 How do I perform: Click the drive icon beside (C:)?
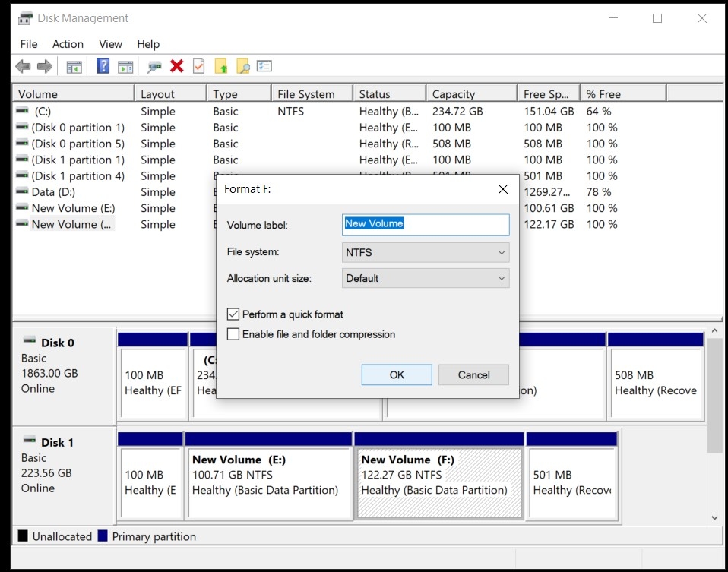point(22,110)
